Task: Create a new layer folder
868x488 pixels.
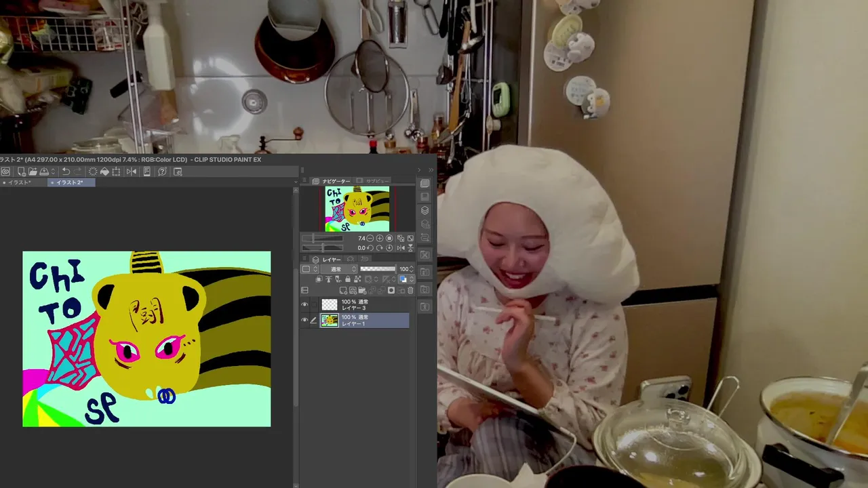Action: [362, 290]
